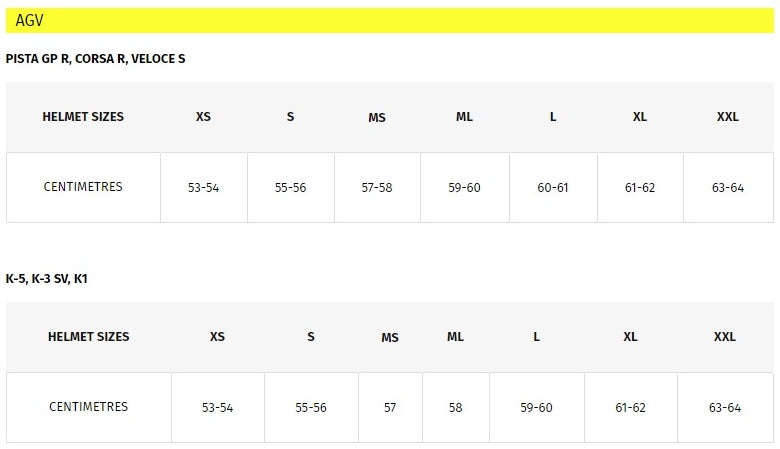This screenshot has width=780, height=449.
Task: Select the 60-61 centimetres cell
Action: [553, 188]
